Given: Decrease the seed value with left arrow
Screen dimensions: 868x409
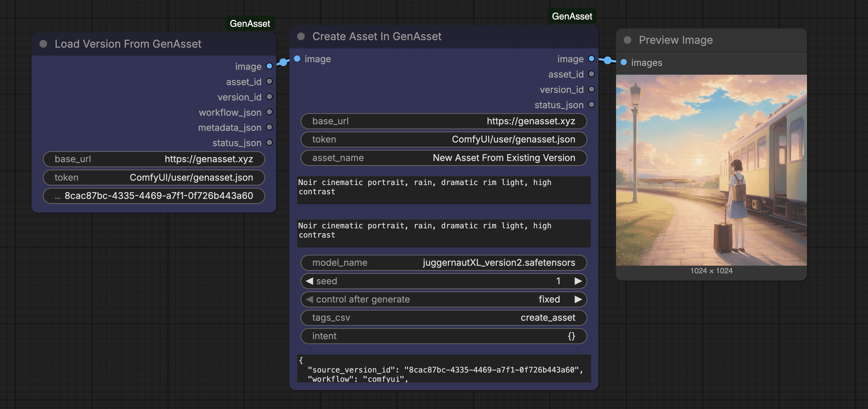Looking at the screenshot, I should click(x=309, y=281).
